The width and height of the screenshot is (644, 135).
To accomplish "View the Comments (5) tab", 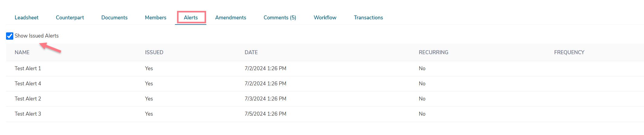I will coord(280,18).
